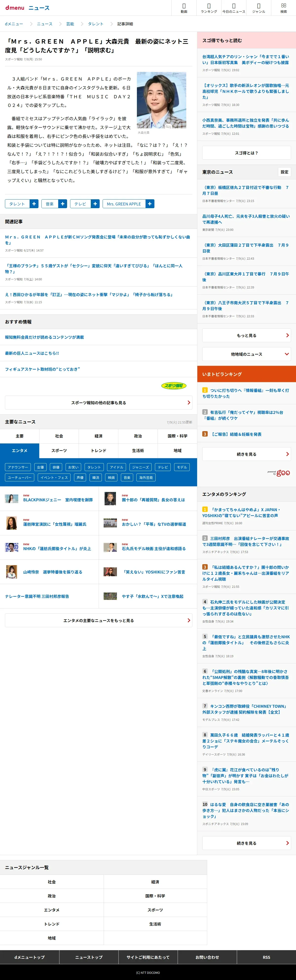Image resolution: width=296 pixels, height=980 pixels.
Task: Open thumbnail for 蓮舫陣営演説 story
Action: tap(11, 523)
